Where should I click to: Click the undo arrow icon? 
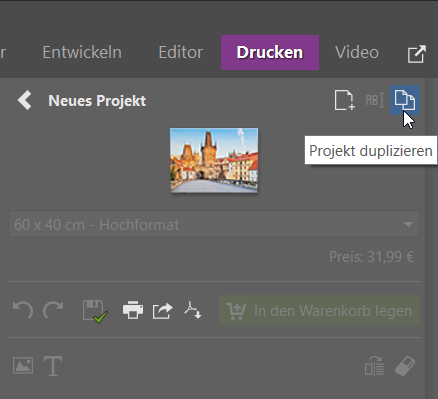(23, 310)
